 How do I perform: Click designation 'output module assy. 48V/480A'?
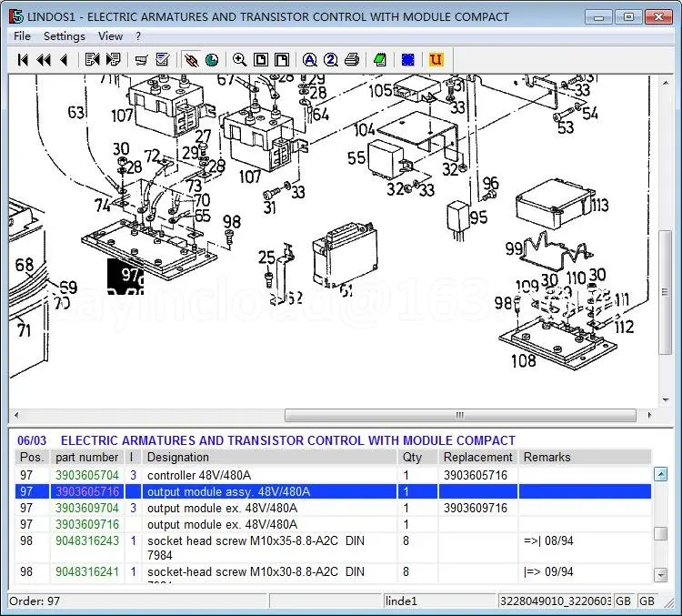click(x=228, y=492)
